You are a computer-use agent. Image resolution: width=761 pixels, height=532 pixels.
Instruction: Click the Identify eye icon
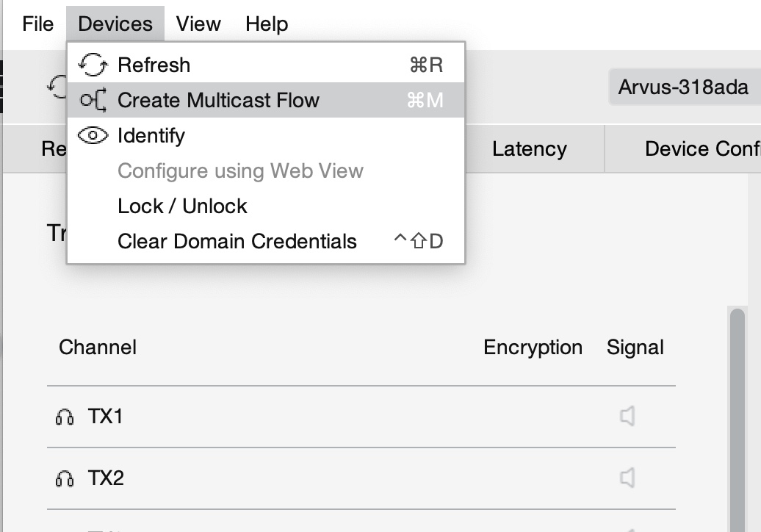pyautogui.click(x=93, y=136)
